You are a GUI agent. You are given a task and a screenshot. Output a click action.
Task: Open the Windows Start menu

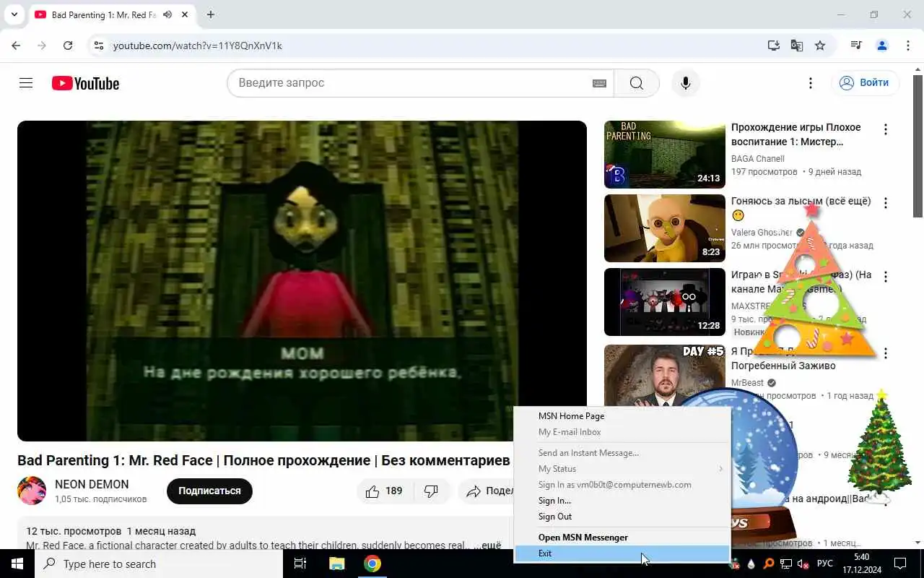[x=17, y=564]
